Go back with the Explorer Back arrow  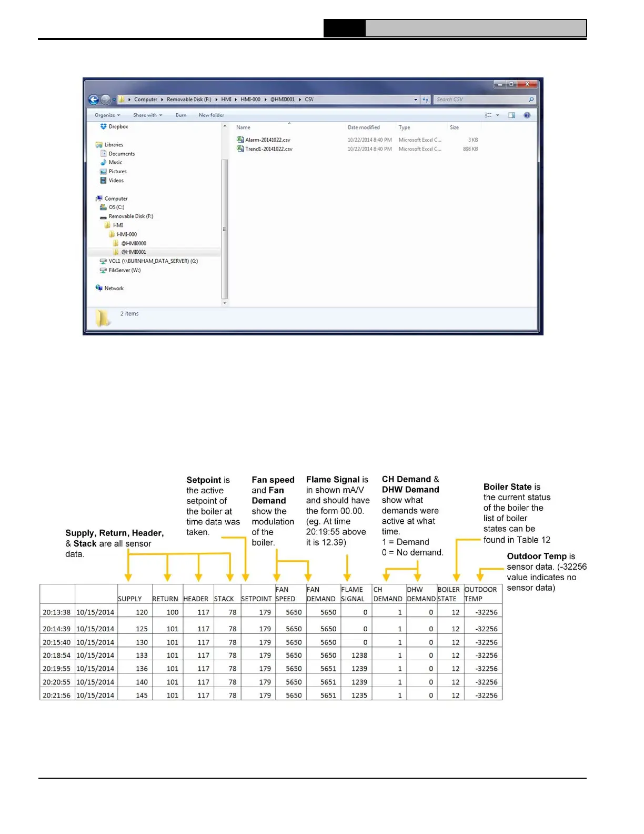[x=94, y=100]
